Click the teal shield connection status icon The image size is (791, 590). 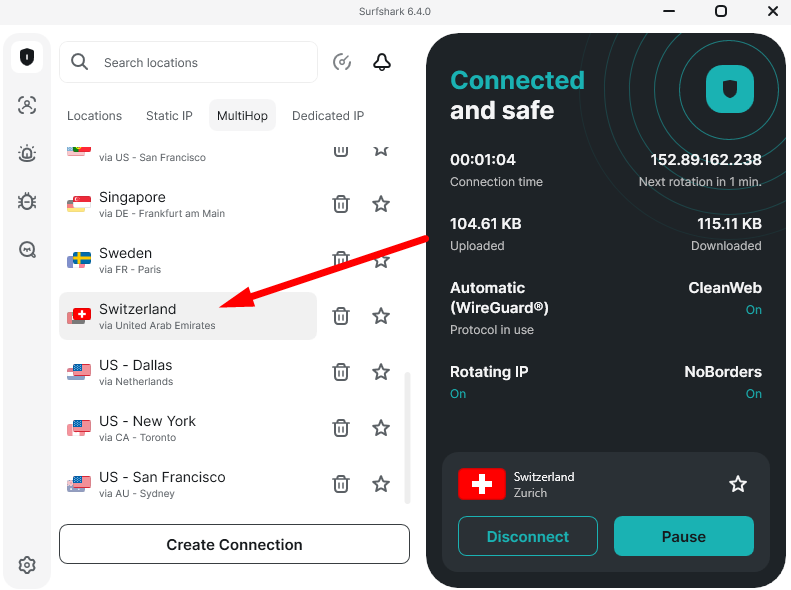729,89
